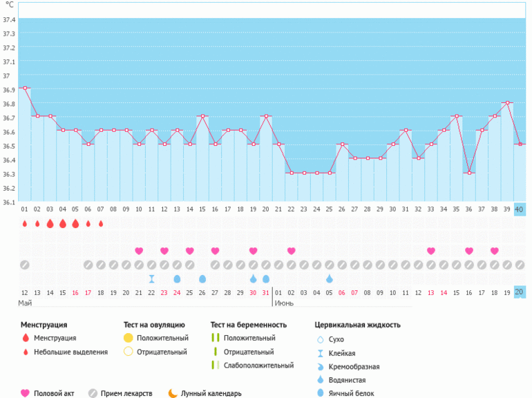The image size is (532, 398).
Task: Select the empty Отрицательный ovulation test circle
Action: [x=128, y=352]
